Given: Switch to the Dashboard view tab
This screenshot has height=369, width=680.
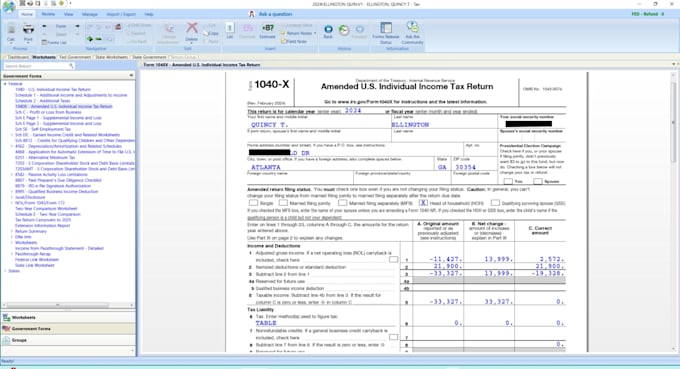Looking at the screenshot, I should (x=17, y=57).
